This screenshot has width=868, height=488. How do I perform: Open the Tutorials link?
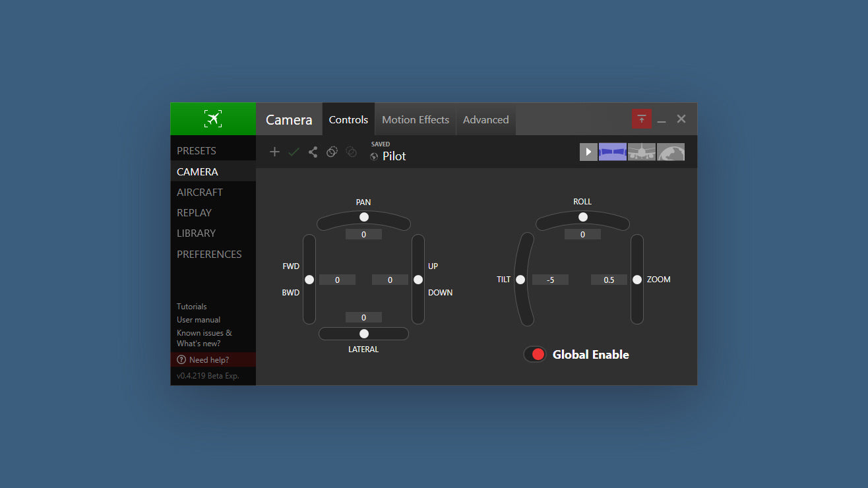(x=192, y=307)
